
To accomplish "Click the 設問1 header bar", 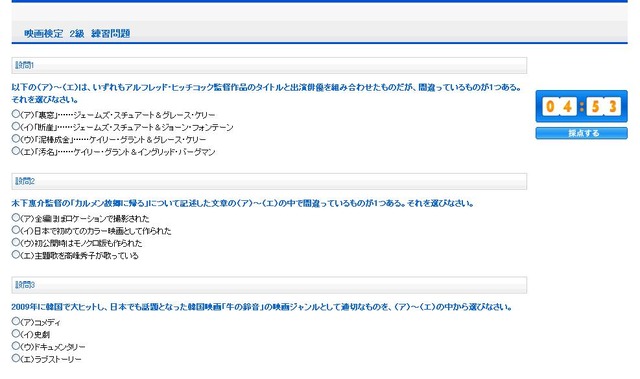I will (269, 65).
